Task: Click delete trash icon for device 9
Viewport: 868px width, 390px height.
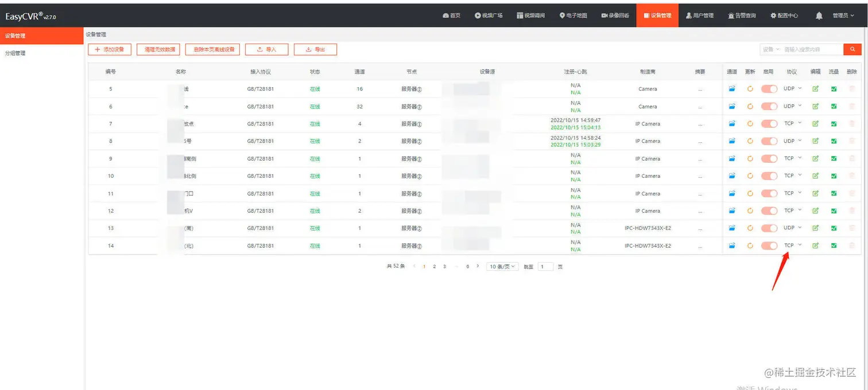Action: tap(851, 158)
